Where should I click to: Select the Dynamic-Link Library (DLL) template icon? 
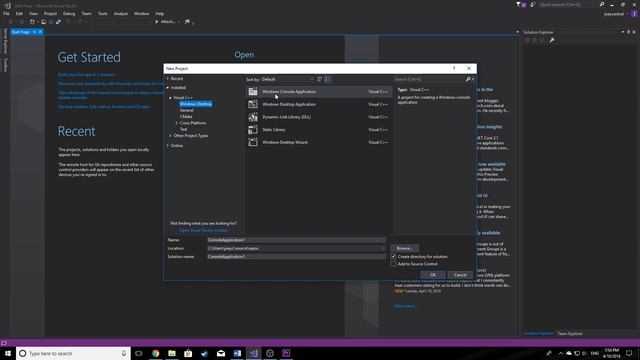pos(253,117)
